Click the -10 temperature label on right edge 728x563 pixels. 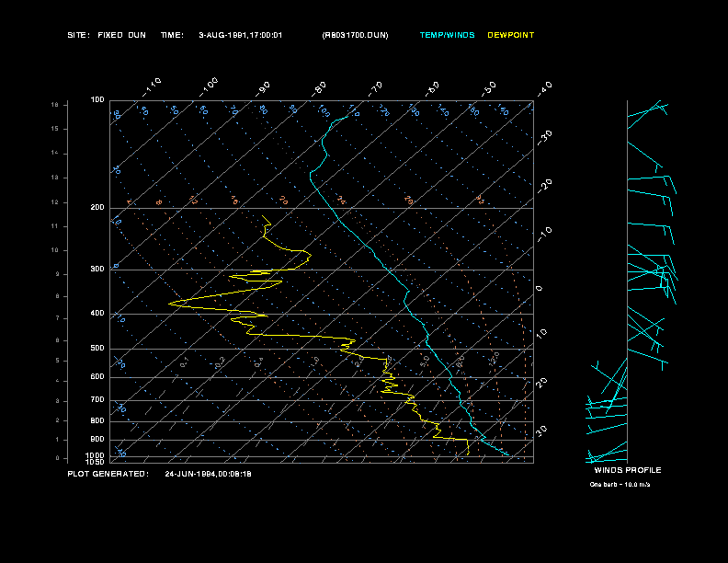click(x=545, y=234)
